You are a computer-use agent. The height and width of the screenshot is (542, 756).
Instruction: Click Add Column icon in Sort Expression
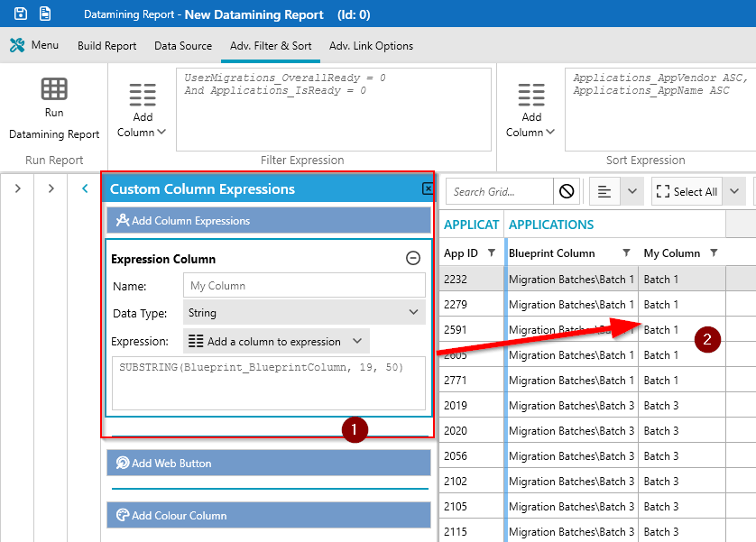coord(531,95)
